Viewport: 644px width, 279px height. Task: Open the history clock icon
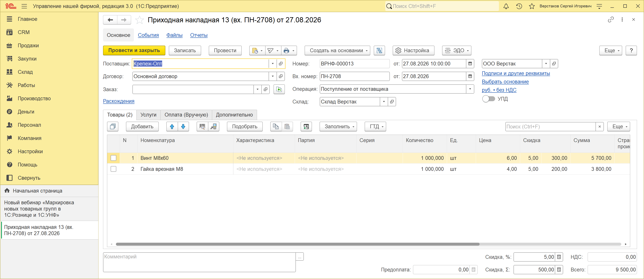point(519,6)
